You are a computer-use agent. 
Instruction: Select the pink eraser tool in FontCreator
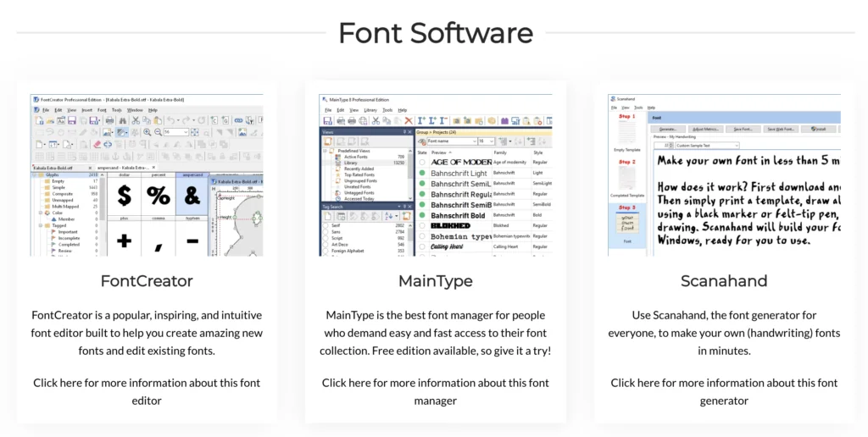click(97, 144)
